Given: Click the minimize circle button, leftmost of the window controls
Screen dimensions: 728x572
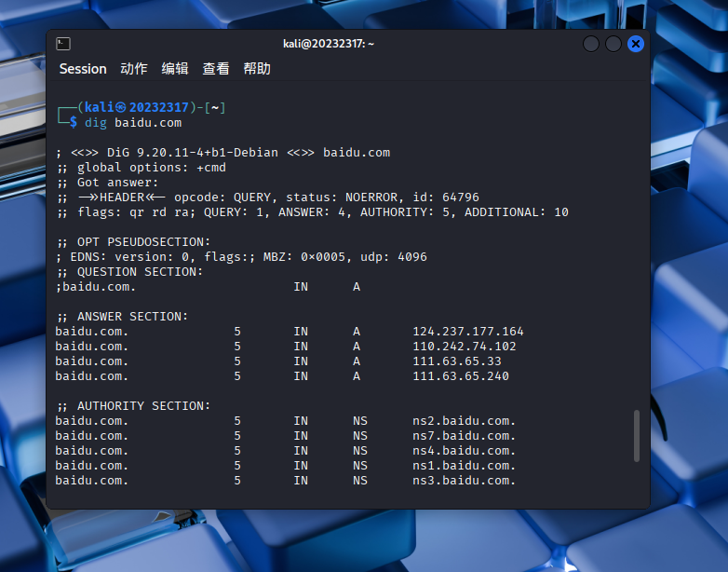Looking at the screenshot, I should pos(591,44).
